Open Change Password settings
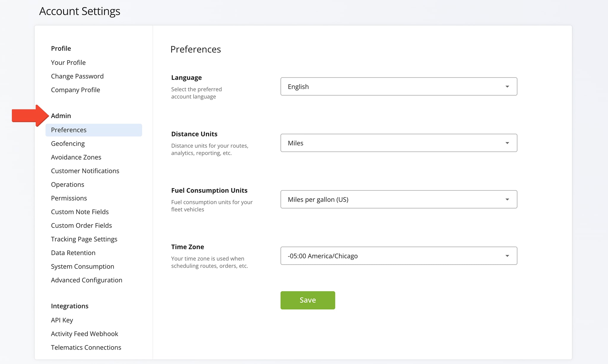 (x=77, y=76)
